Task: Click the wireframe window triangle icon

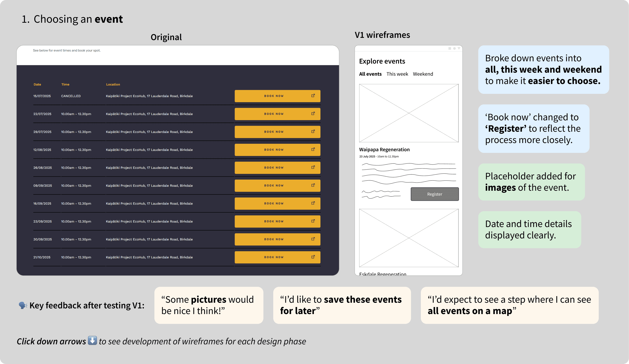Action: (459, 48)
